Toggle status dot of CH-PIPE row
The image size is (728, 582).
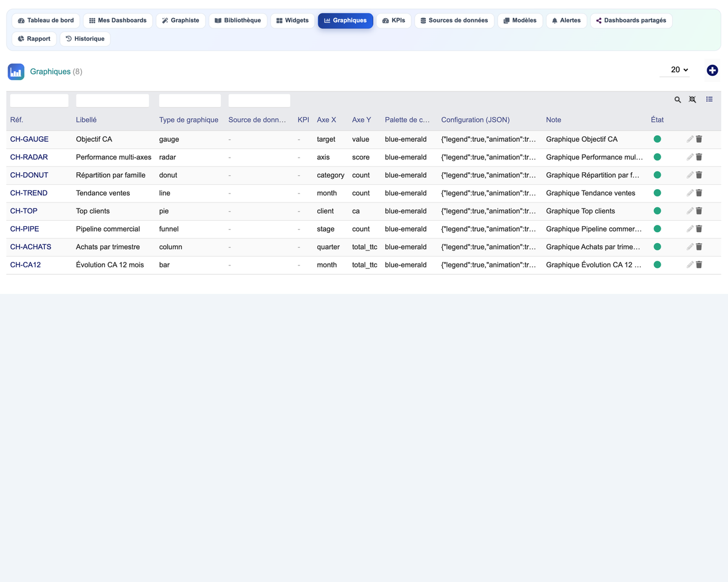pos(657,229)
